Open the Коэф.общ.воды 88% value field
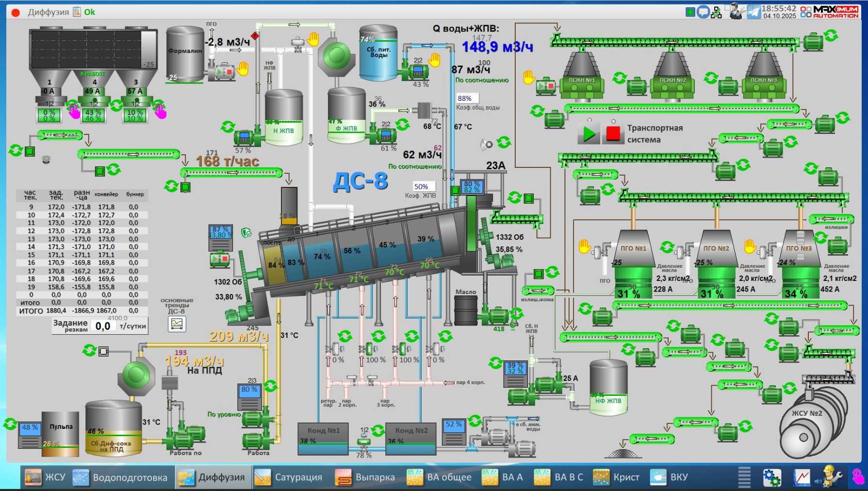 pos(467,98)
